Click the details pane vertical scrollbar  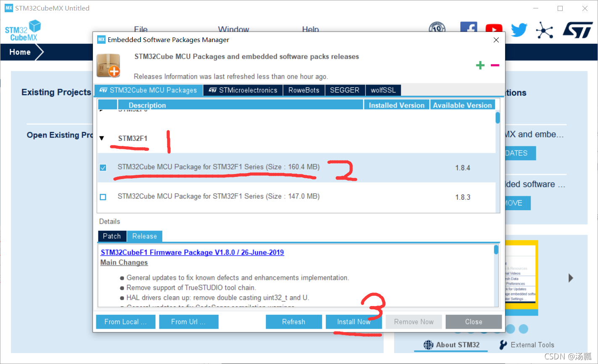[496, 250]
